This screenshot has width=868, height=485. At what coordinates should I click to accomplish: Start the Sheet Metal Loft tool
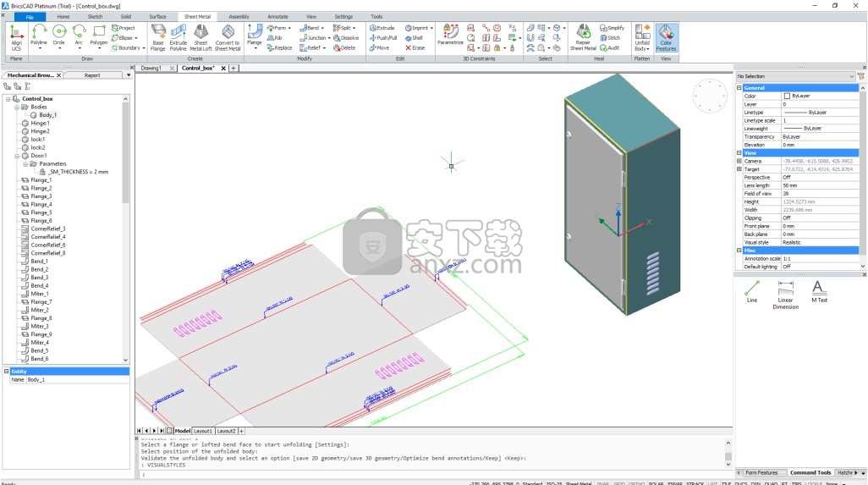(x=201, y=37)
